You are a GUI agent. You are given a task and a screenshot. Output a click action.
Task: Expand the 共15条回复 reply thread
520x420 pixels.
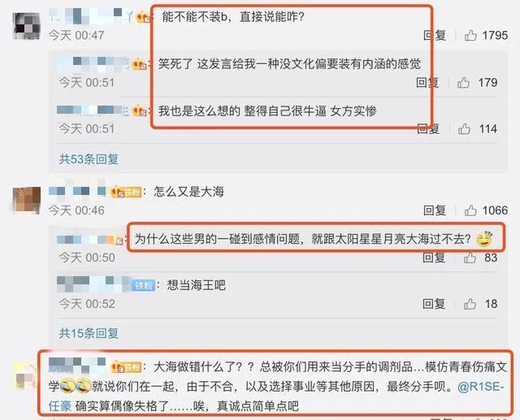[89, 333]
